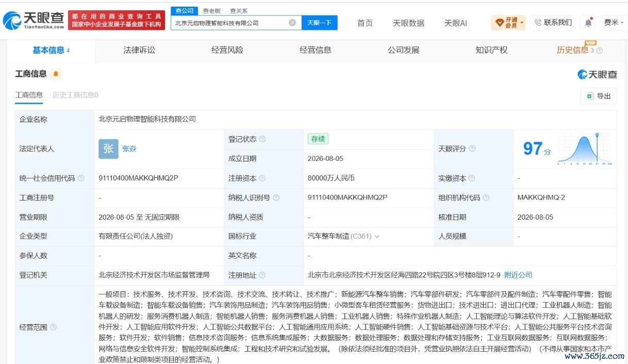Open the 费米 user account dropdown

(x=614, y=23)
